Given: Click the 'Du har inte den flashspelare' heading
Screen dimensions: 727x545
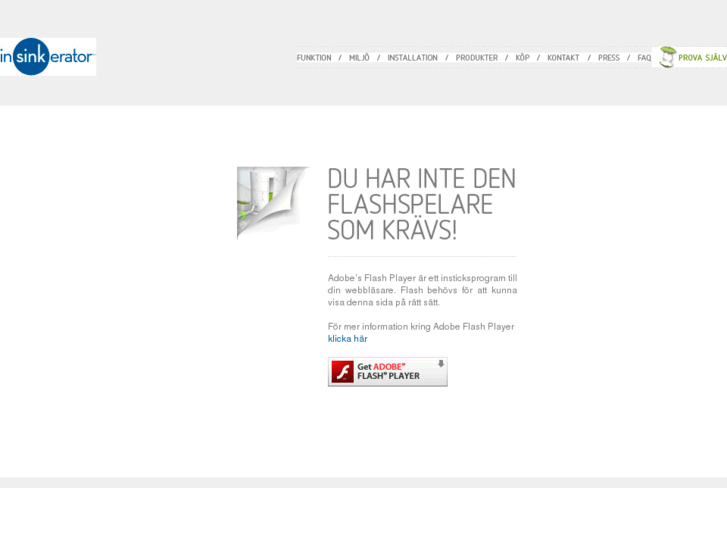Looking at the screenshot, I should click(421, 204).
